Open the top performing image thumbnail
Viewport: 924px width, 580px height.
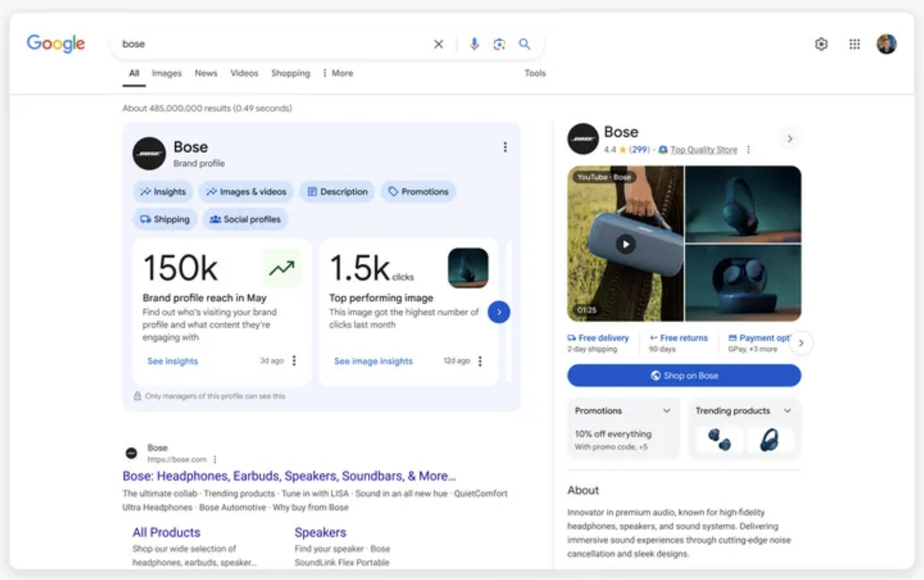coord(468,268)
